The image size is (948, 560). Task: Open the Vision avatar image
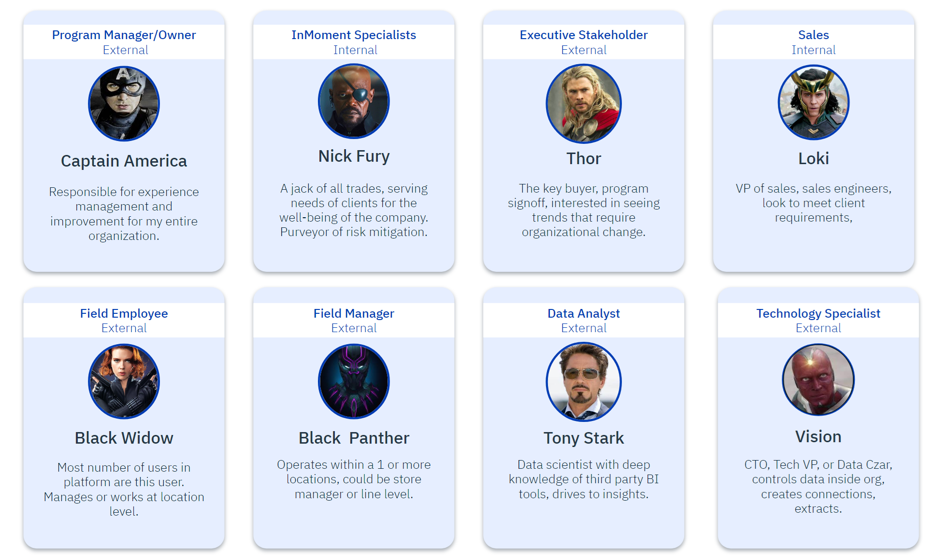(x=819, y=380)
